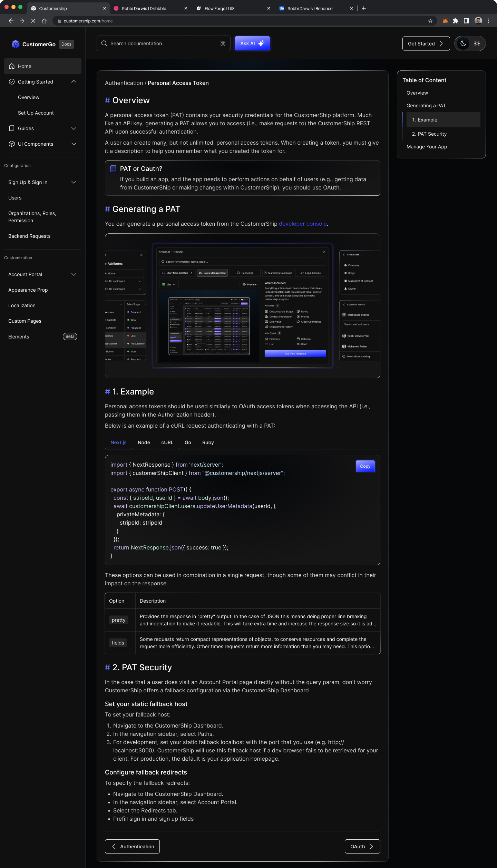Open the browser extensions puzzle icon
Viewport: 497px width, 868px height.
click(x=456, y=21)
